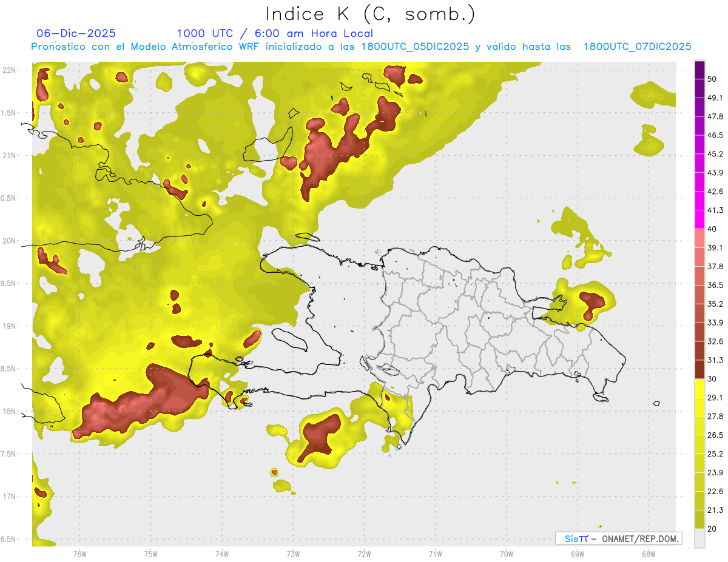This screenshot has height=562, width=728.
Task: Click the '74W' longitude label
Action: tap(221, 554)
